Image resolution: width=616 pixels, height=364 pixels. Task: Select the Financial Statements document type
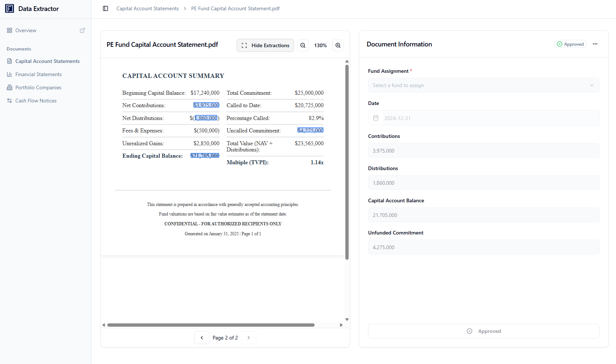(38, 74)
